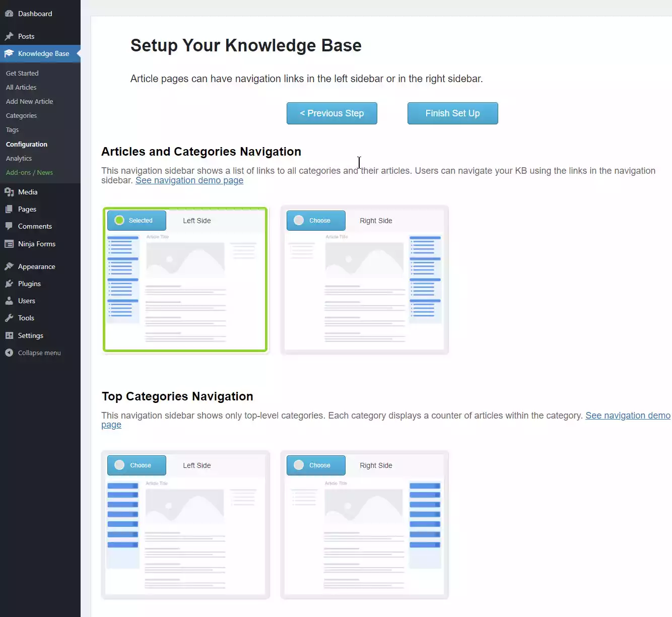Open Pages using its page icon

pyautogui.click(x=10, y=209)
